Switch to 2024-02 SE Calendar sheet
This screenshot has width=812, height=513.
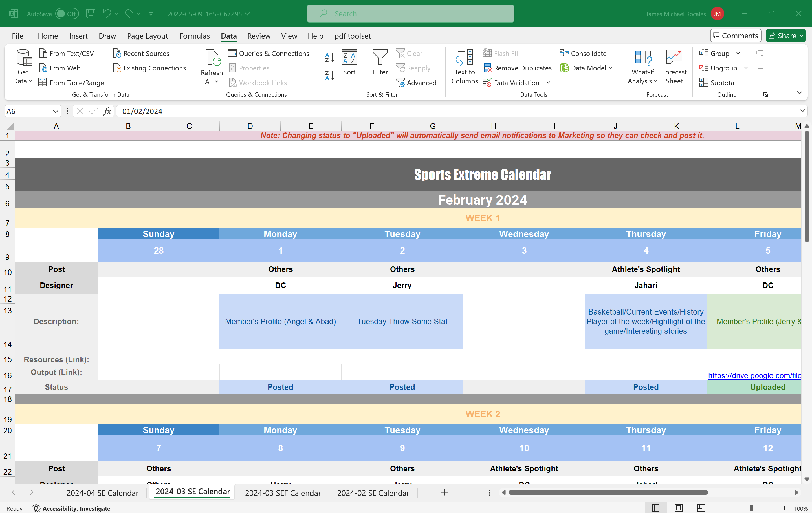point(373,493)
